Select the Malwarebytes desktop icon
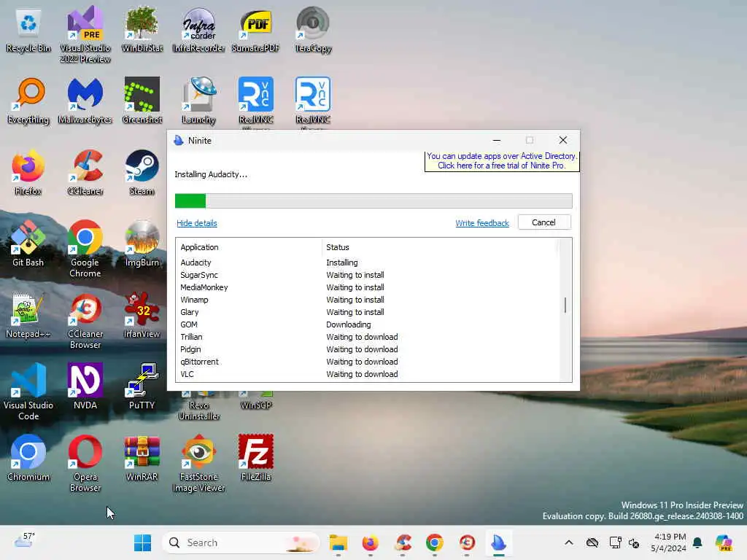Screen dimensions: 747x560 click(x=85, y=101)
